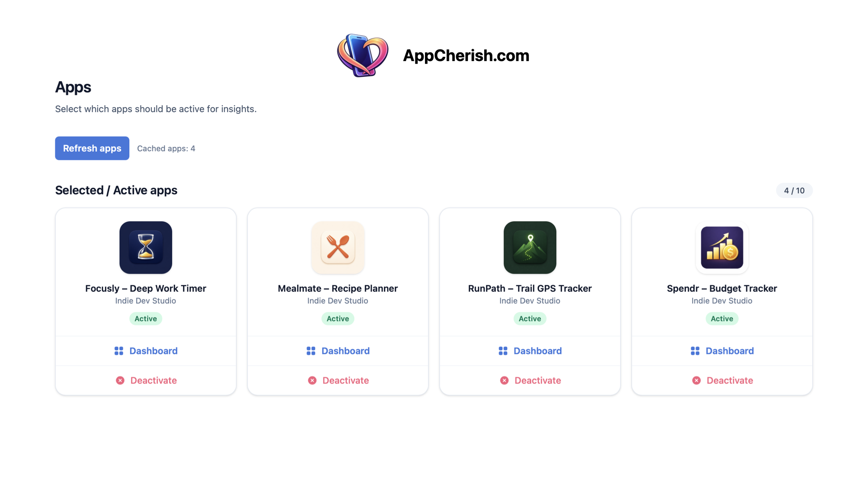Deactivate Spendr – Budget Tracker
The image size is (868, 488).
pyautogui.click(x=730, y=380)
